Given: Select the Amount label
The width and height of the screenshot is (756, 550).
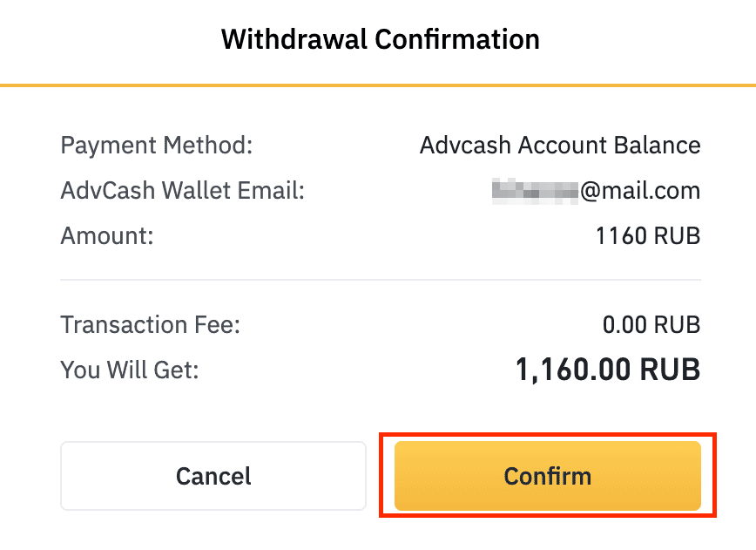Looking at the screenshot, I should point(106,235).
